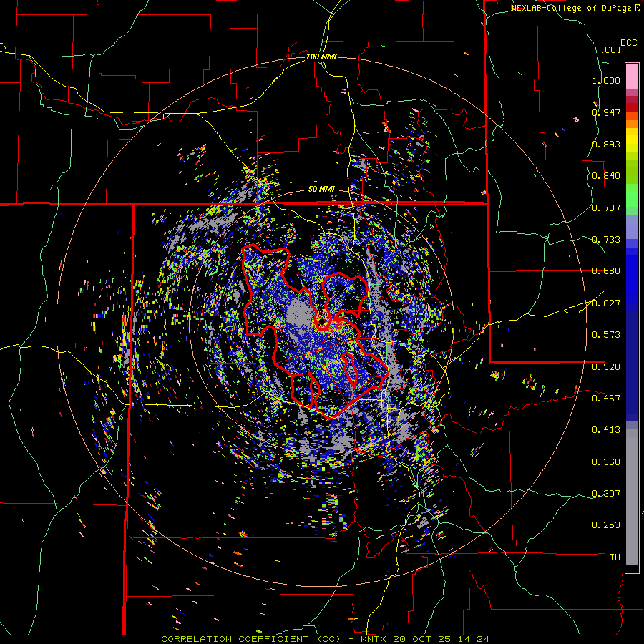Image resolution: width=644 pixels, height=644 pixels.
Task: Click the [CC] legend unit label
Action: [x=610, y=49]
